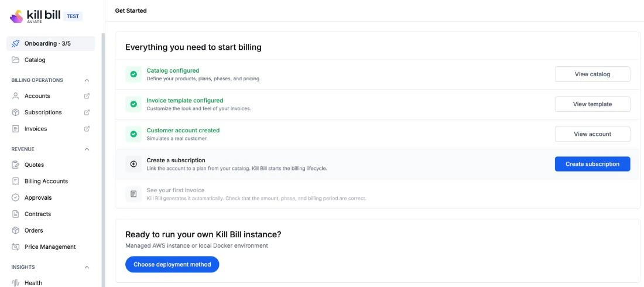This screenshot has width=644, height=287.
Task: Open Quotes in the sidebar
Action: coord(50,165)
